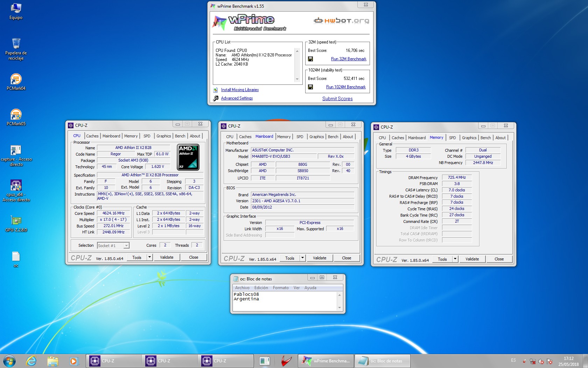The height and width of the screenshot is (368, 588).
Task: Click ES language indicator in taskbar
Action: (513, 360)
